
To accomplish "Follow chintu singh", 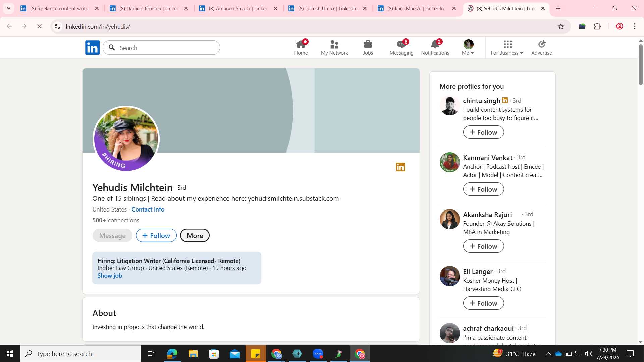I will (483, 132).
